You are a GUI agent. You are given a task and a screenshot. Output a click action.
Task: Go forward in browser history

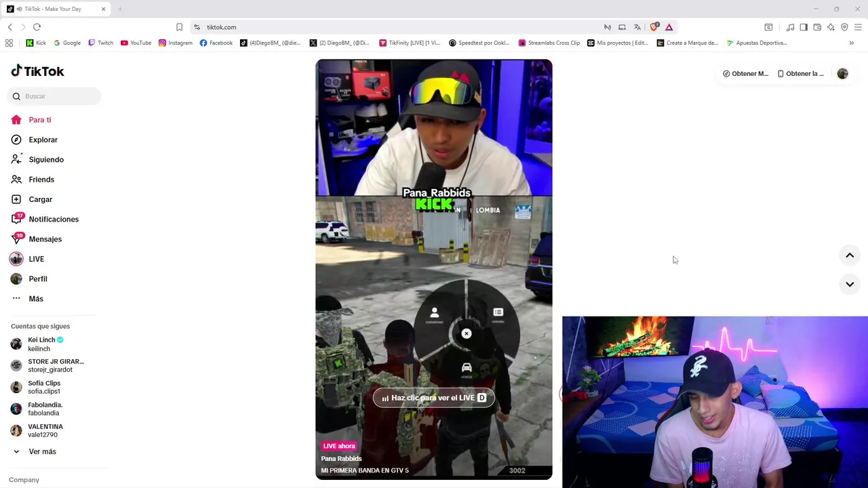23,27
